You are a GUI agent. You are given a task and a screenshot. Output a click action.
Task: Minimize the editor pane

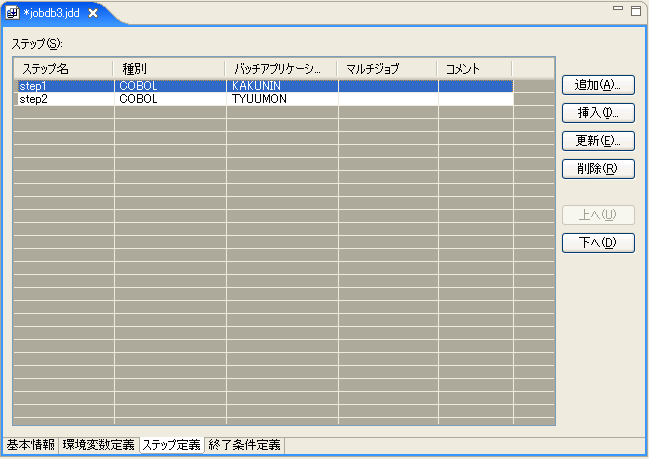(618, 8)
